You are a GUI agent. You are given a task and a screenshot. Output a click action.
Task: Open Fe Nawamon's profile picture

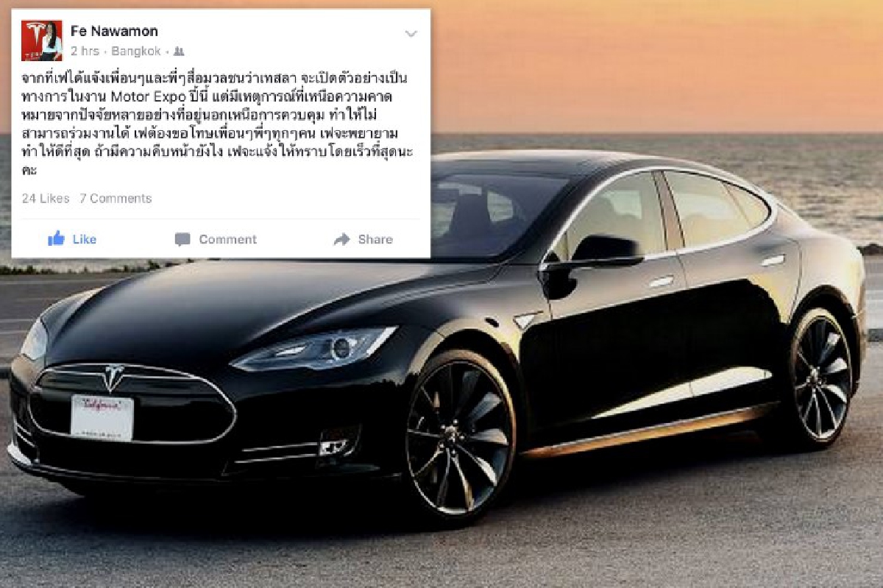coord(42,40)
